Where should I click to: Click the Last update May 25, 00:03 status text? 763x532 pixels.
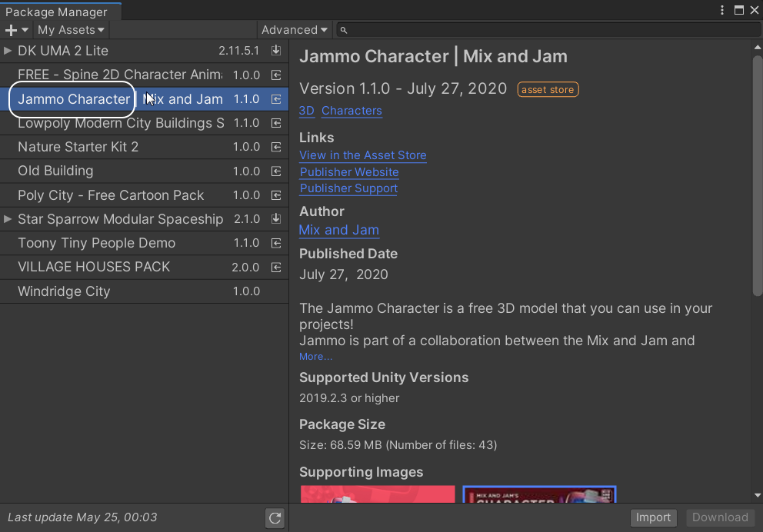[82, 517]
